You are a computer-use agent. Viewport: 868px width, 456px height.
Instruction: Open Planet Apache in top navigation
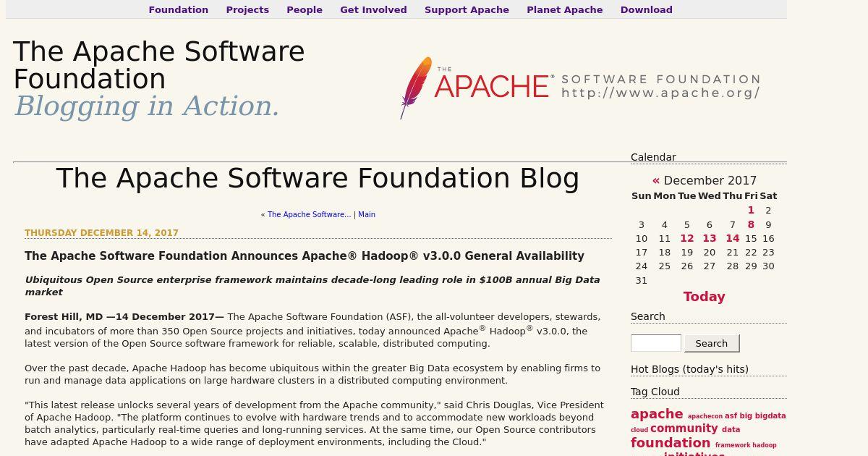point(564,9)
